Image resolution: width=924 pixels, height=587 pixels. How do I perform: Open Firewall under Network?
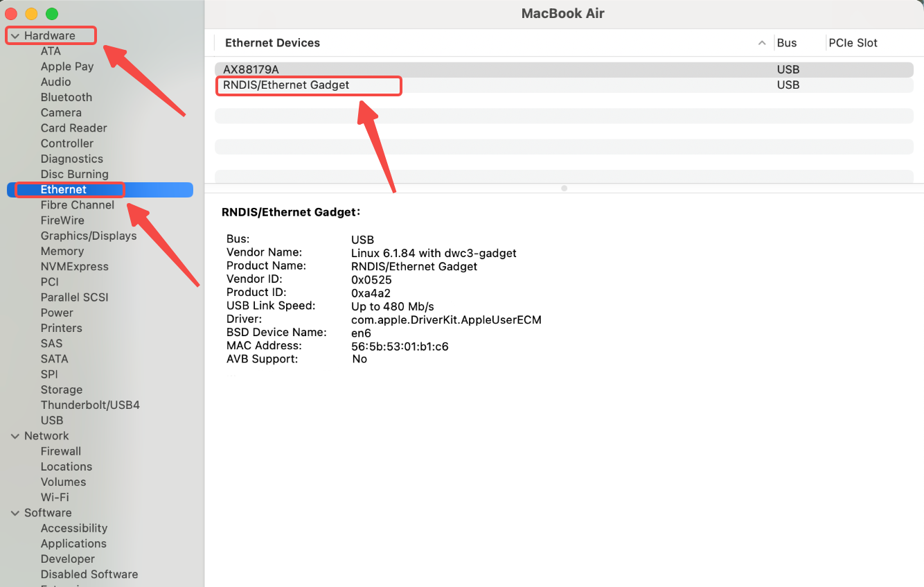(61, 451)
